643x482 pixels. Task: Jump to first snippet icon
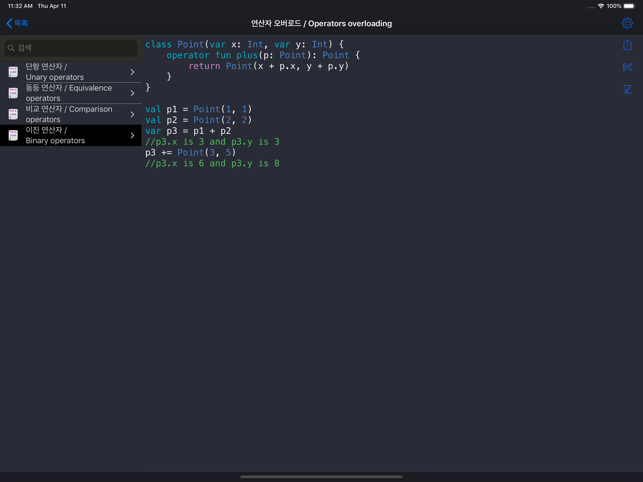(x=627, y=67)
